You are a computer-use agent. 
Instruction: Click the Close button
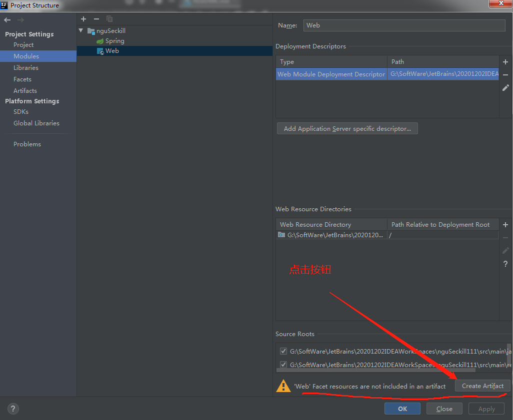click(x=444, y=409)
